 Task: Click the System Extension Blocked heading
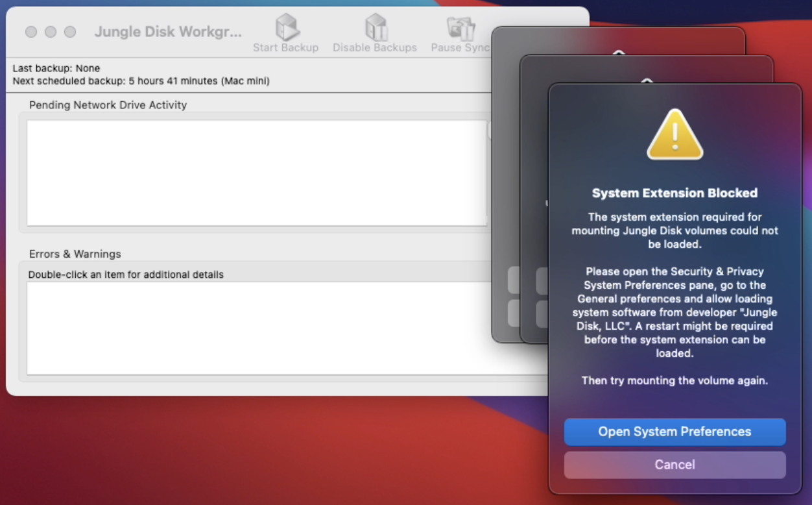click(x=675, y=193)
